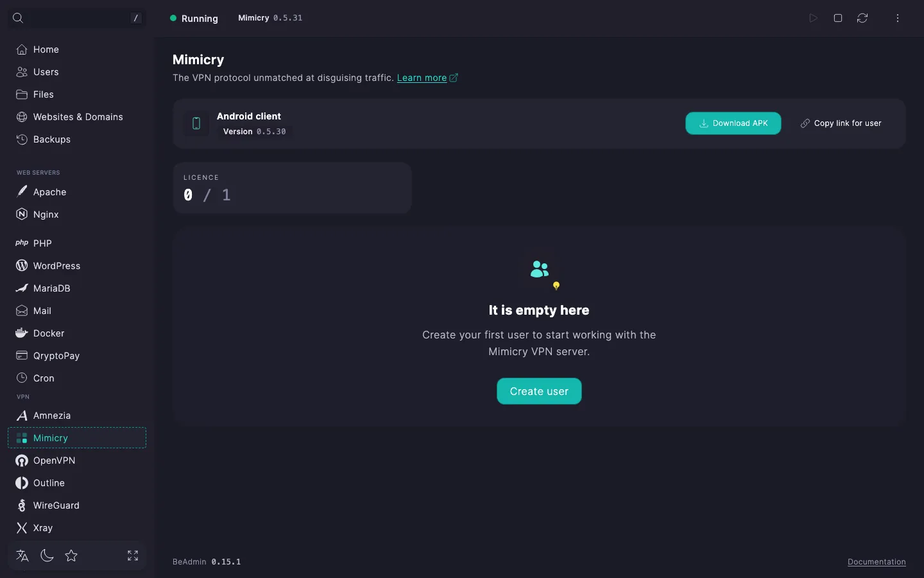Click the WordPress logo icon

coord(22,266)
